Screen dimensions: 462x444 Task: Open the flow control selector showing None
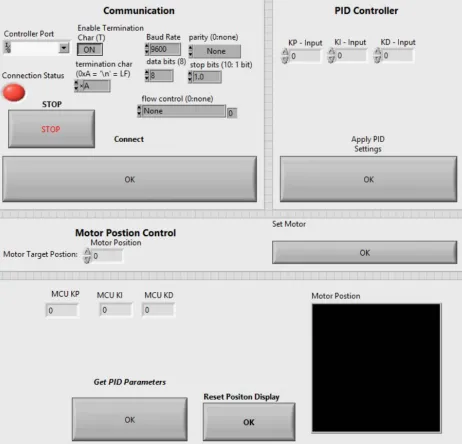[x=184, y=111]
